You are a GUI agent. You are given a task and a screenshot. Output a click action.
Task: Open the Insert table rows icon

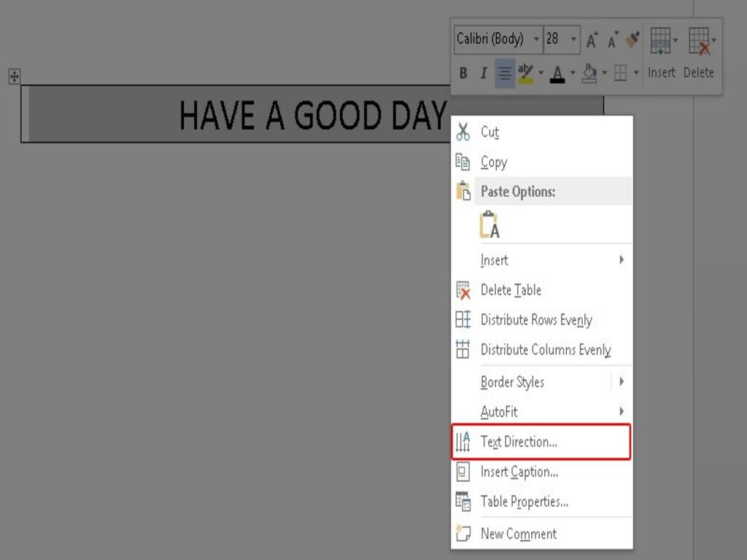click(661, 42)
